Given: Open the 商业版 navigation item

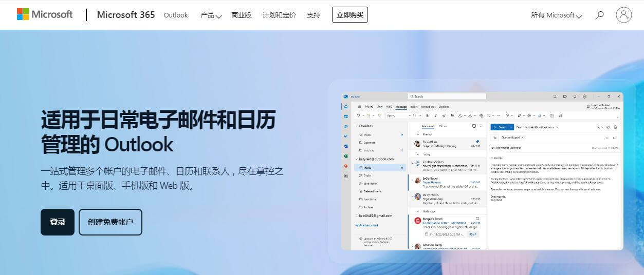Looking at the screenshot, I should point(242,15).
